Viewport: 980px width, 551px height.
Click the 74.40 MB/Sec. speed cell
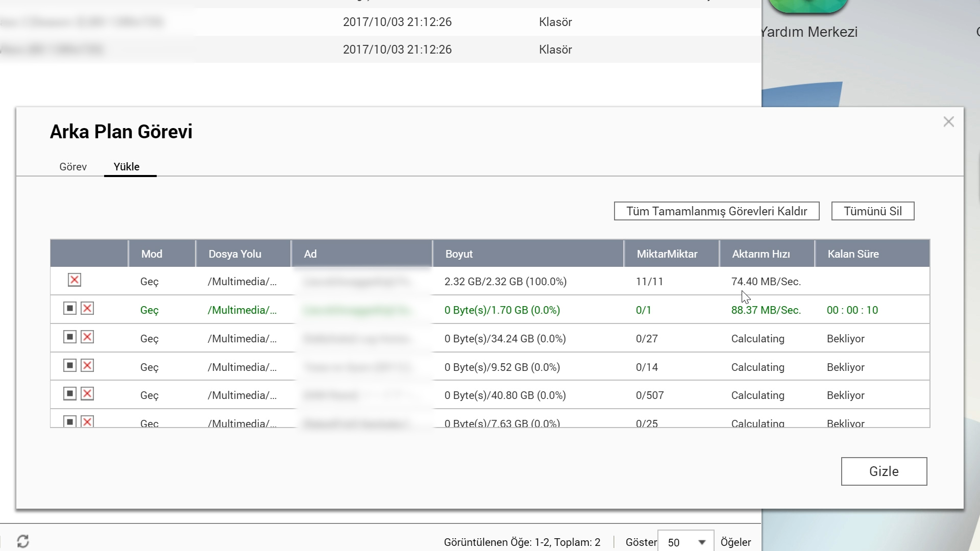point(766,282)
